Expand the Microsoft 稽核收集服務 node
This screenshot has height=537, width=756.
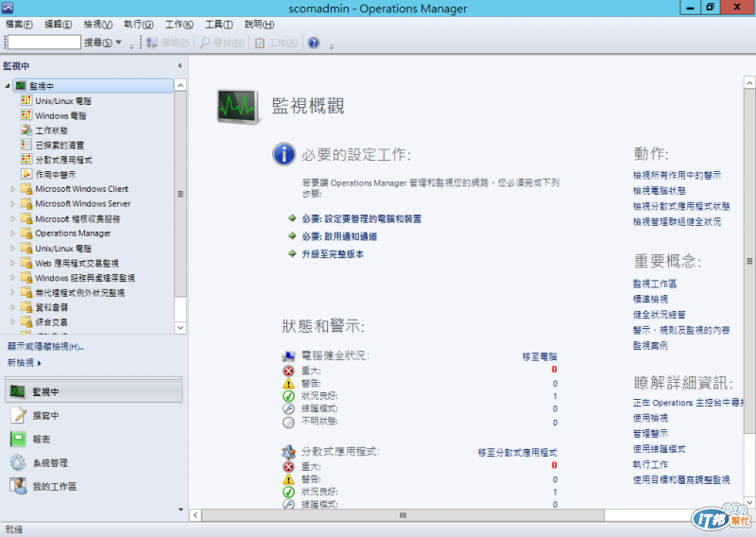pyautogui.click(x=13, y=218)
